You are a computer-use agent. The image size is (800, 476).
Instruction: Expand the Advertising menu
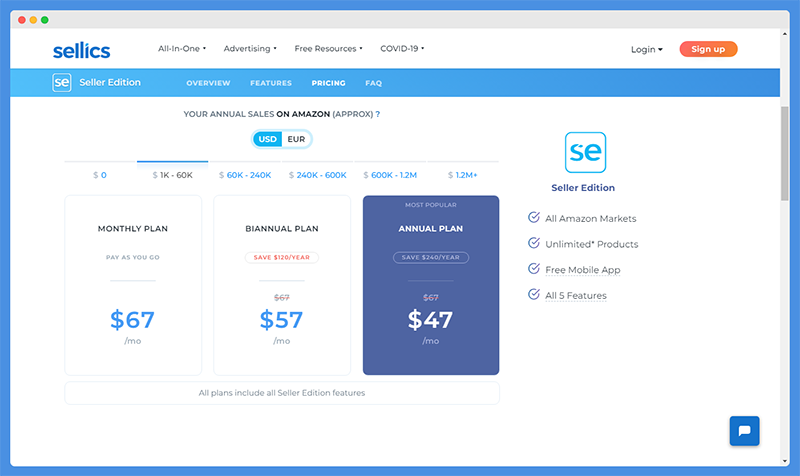[x=250, y=48]
